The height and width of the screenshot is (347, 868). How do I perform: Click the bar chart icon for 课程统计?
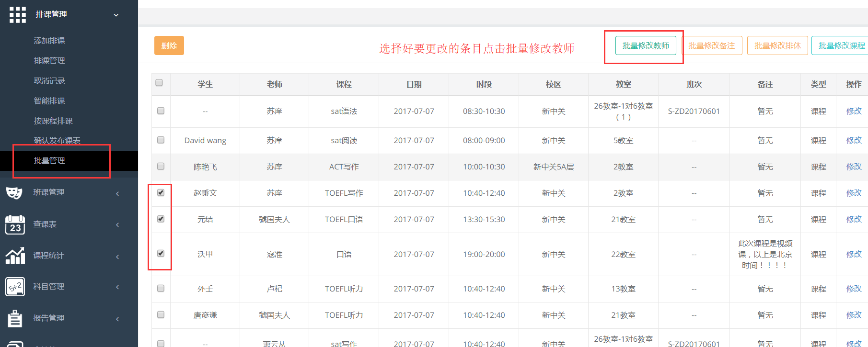pyautogui.click(x=15, y=256)
